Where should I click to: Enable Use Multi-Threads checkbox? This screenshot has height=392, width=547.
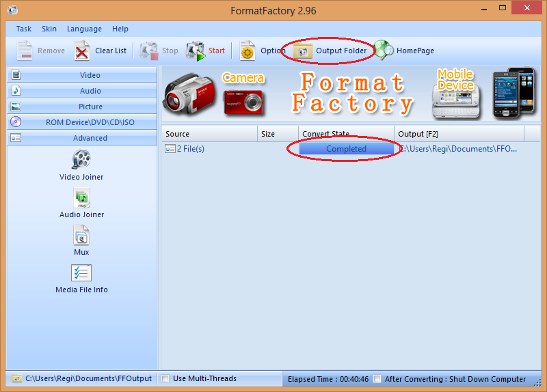pyautogui.click(x=165, y=379)
